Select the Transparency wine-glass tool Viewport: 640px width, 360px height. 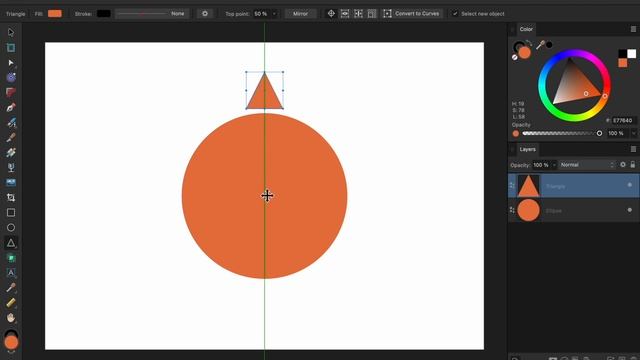coord(11,167)
